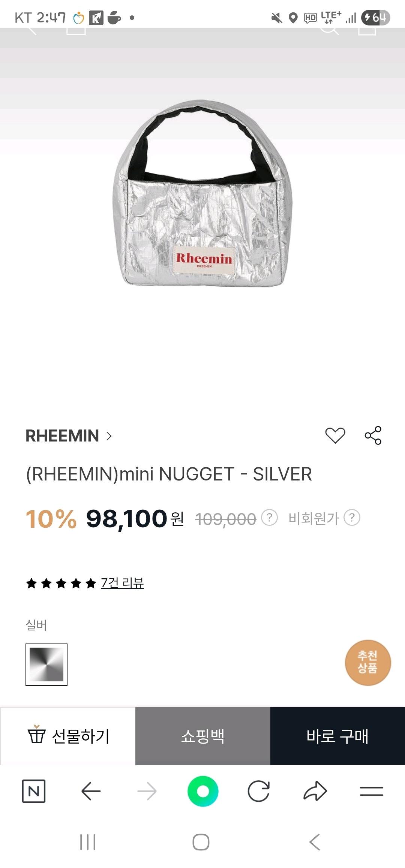Image resolution: width=405 pixels, height=868 pixels.
Task: Click the question mark beside 비회원가
Action: pos(352,518)
